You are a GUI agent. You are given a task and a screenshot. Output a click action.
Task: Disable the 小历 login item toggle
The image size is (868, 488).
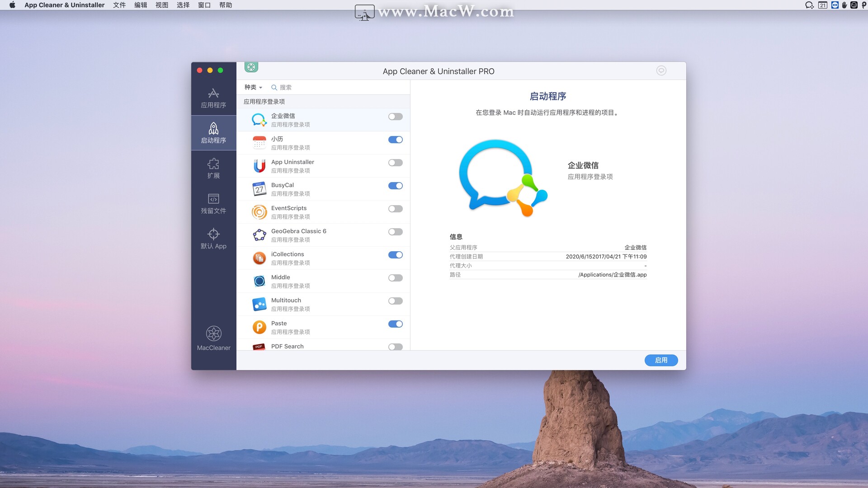click(395, 140)
